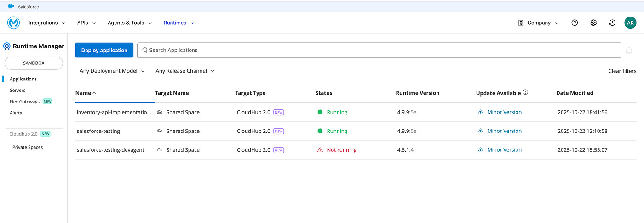Sort by the Date Modified column header
Viewport: 644px width, 223px height.
point(575,93)
